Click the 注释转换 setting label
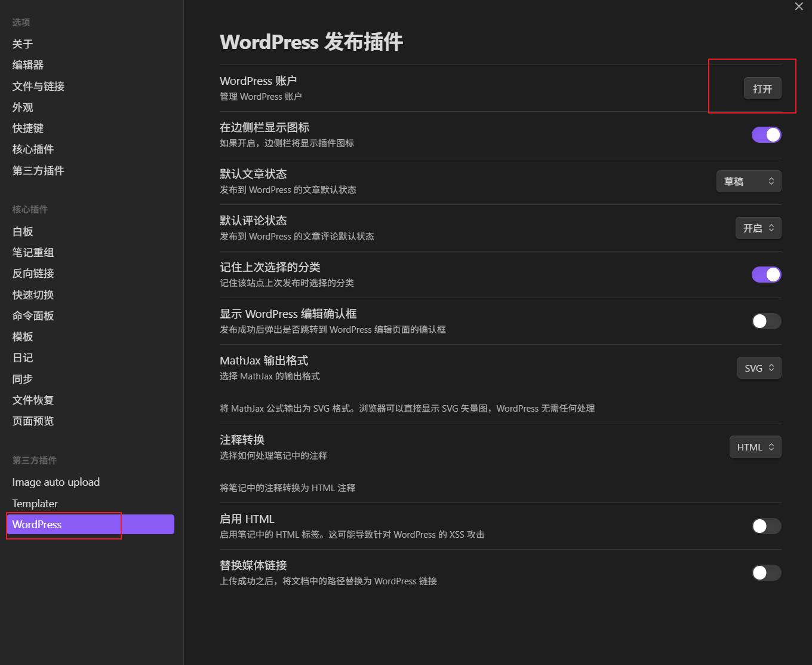Viewport: 812px width, 665px height. tap(242, 440)
